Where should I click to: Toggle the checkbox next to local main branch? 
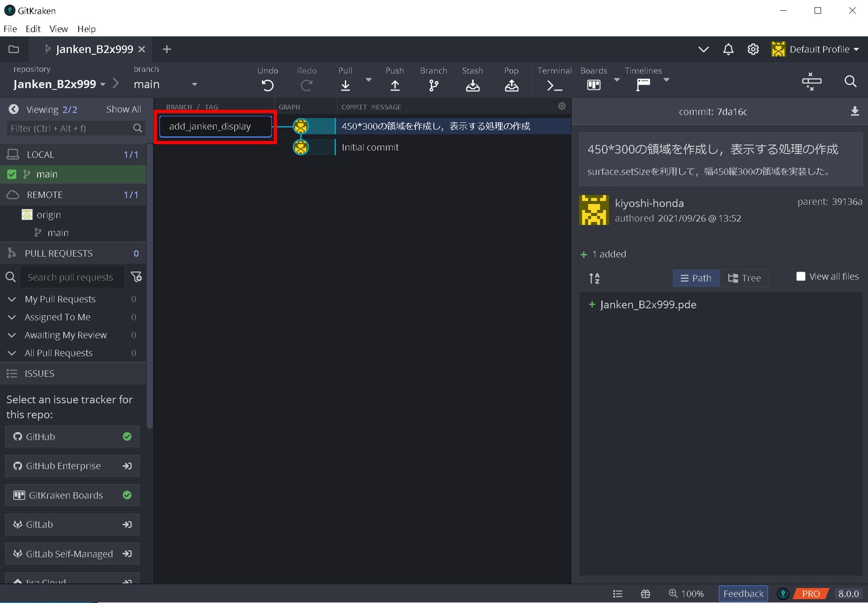coord(12,174)
